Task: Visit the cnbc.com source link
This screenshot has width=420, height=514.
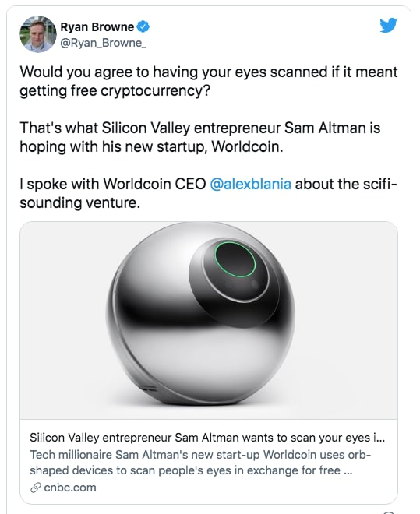Action: (70, 488)
